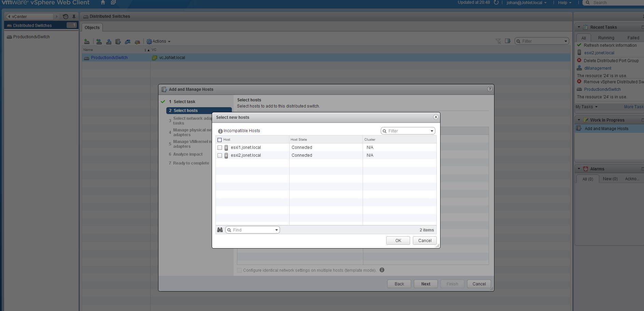Close the Select new hosts dialog
This screenshot has width=644, height=311.
(436, 117)
